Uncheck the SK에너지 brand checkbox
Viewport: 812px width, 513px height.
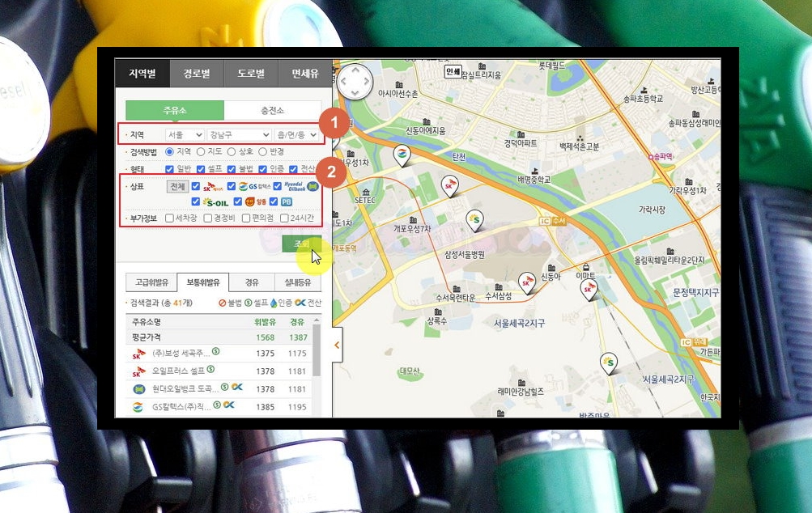195,186
